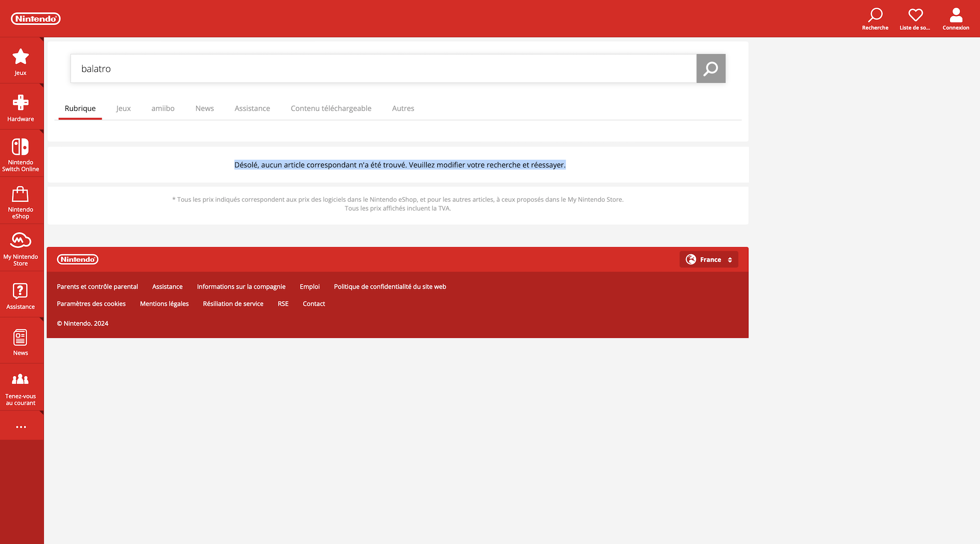Image resolution: width=980 pixels, height=544 pixels.
Task: Open the Connexion account icon
Action: tap(955, 19)
